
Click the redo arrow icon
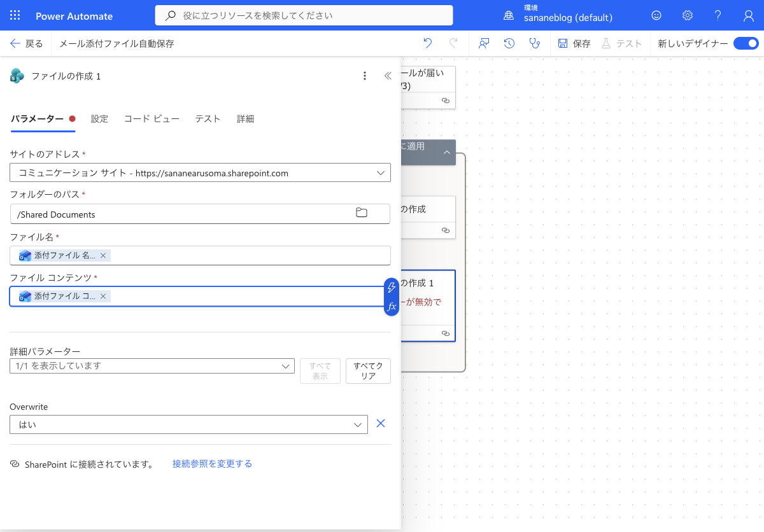(x=453, y=43)
